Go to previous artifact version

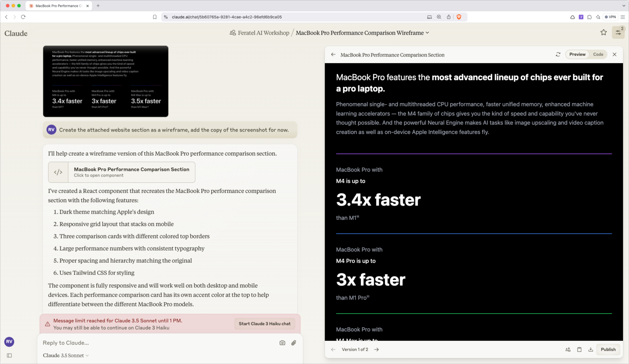[x=333, y=349]
